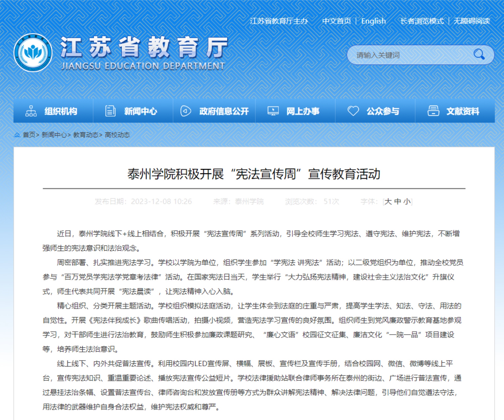Click the heart icon beside 公众参与
The height and width of the screenshot is (420, 504).
[x=353, y=111]
